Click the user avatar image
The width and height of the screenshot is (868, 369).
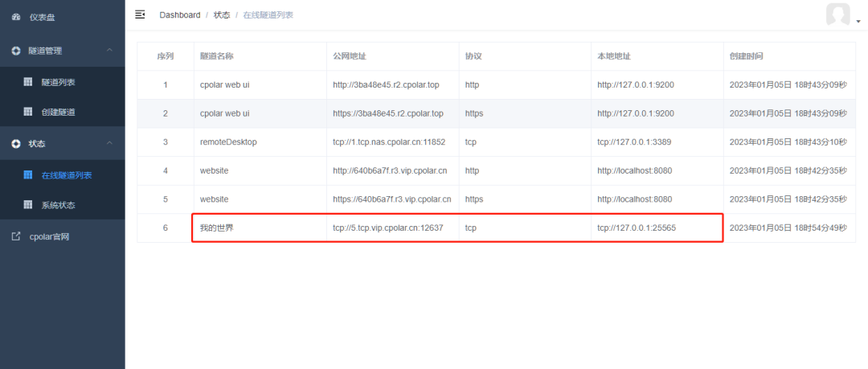[837, 14]
